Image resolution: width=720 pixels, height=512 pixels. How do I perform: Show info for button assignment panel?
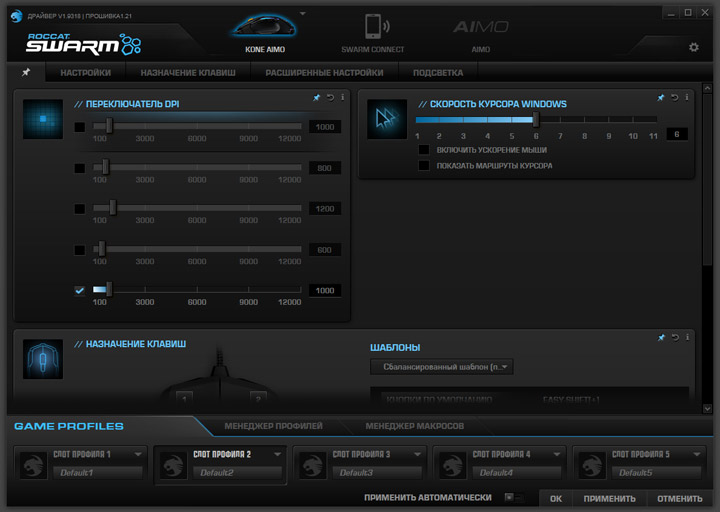(687, 338)
